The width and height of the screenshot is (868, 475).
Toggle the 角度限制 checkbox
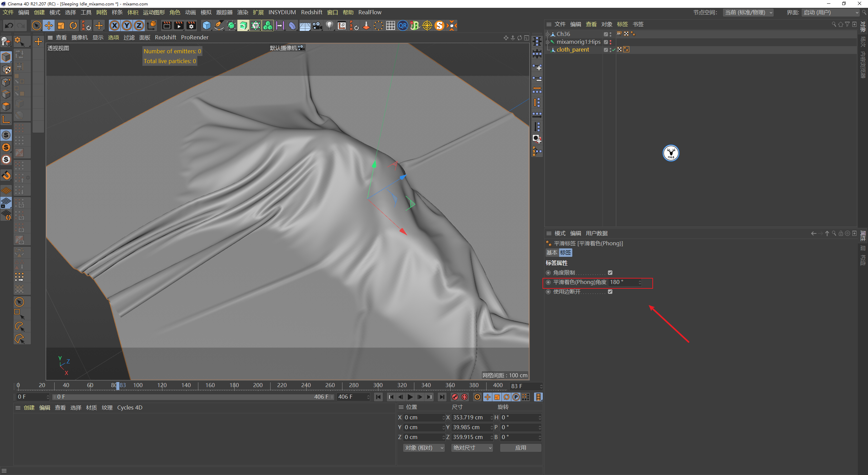click(x=610, y=272)
